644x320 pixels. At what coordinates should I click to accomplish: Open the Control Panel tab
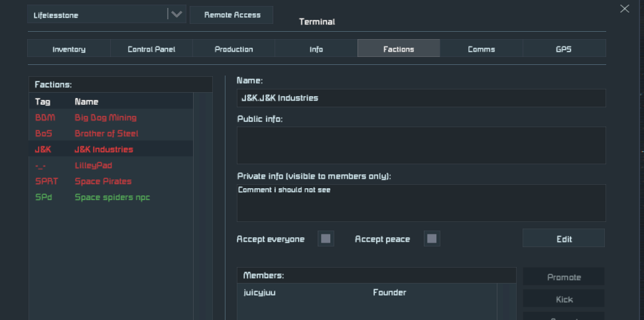151,49
